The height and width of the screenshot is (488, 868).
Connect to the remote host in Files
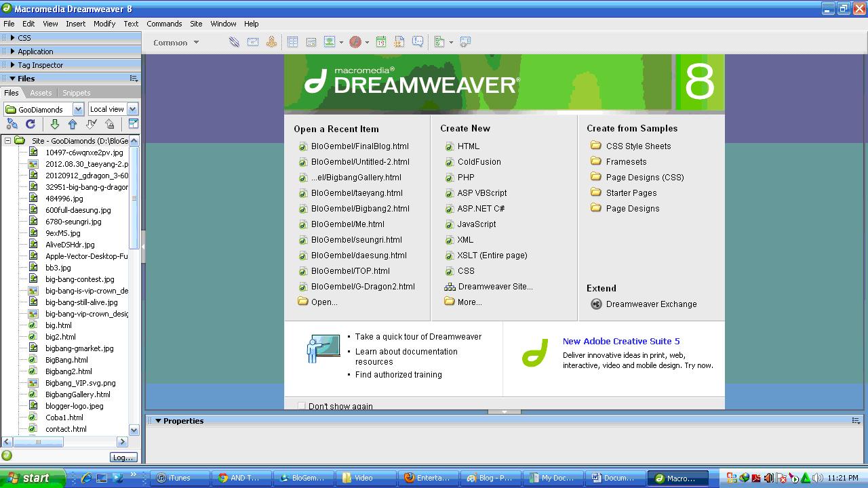coord(12,124)
